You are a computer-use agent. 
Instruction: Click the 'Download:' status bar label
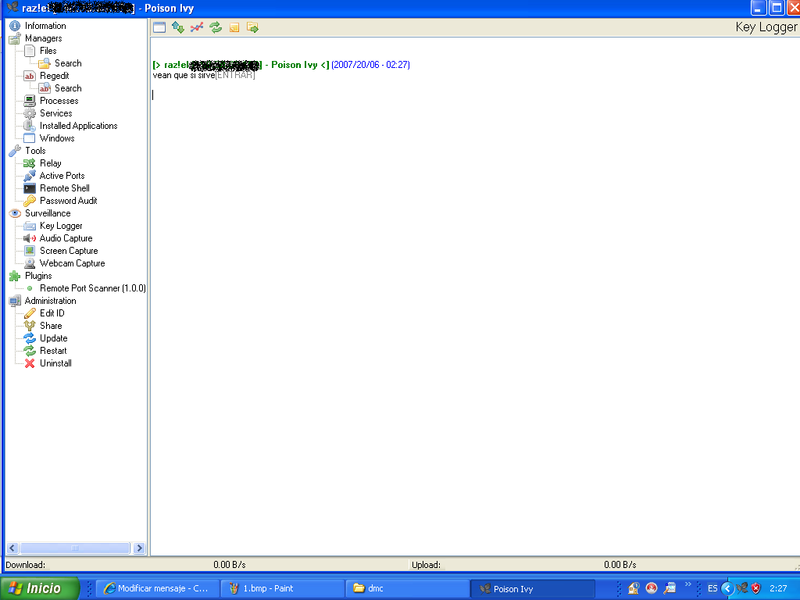click(x=26, y=565)
